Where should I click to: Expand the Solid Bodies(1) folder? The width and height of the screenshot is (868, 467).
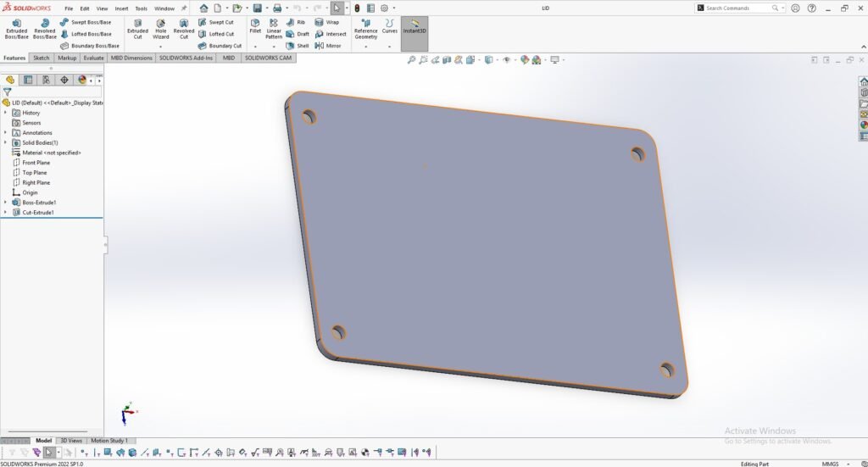pos(5,142)
